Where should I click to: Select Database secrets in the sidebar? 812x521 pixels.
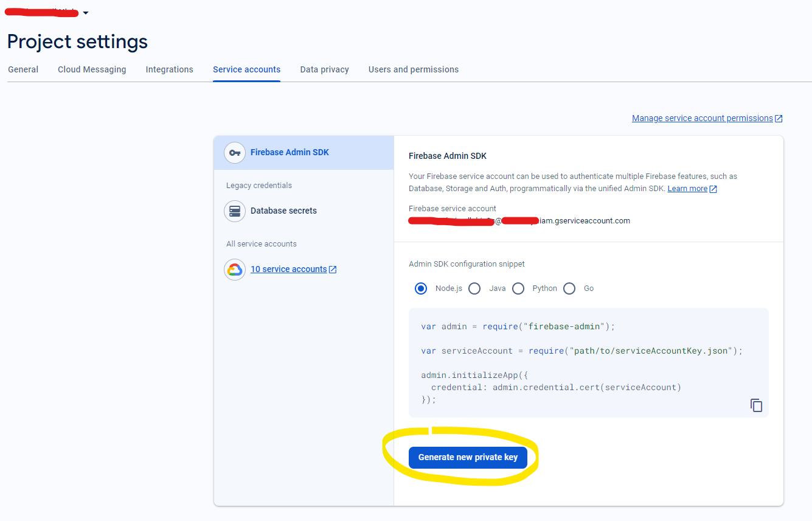click(x=283, y=211)
